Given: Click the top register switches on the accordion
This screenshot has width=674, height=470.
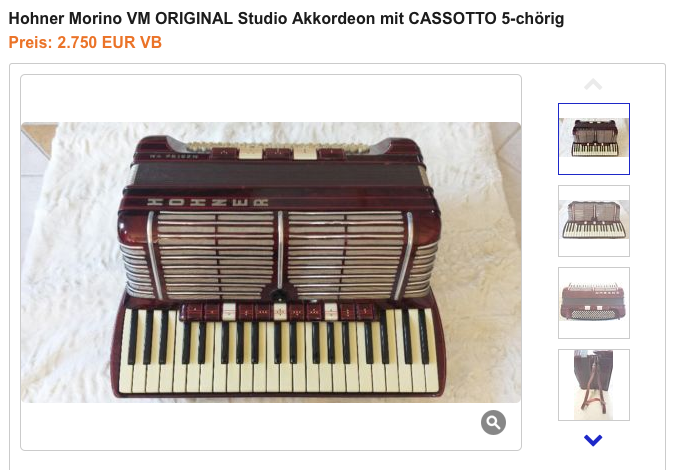Looking at the screenshot, I should (277, 152).
